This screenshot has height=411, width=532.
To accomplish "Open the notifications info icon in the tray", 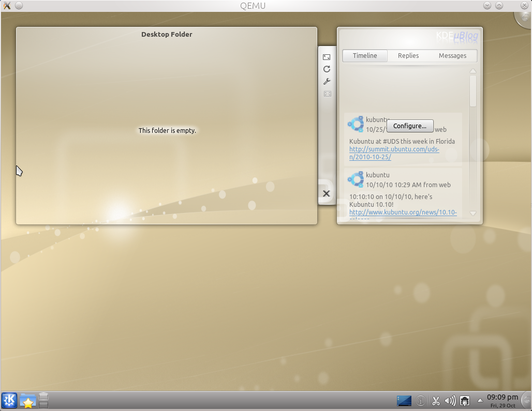I will [420, 401].
